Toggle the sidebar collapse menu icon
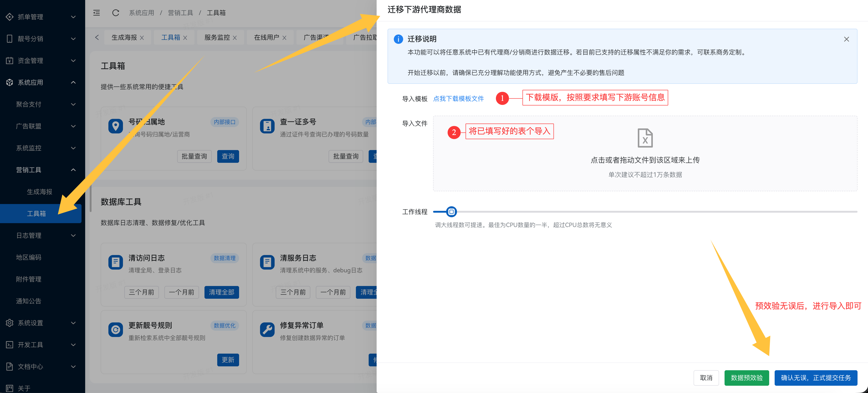Image resolution: width=868 pixels, height=393 pixels. (x=96, y=13)
